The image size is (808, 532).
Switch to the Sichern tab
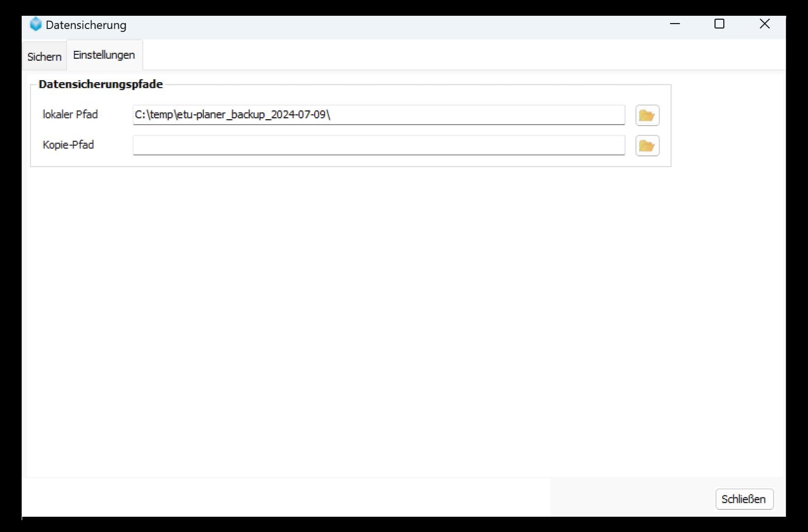pos(44,57)
